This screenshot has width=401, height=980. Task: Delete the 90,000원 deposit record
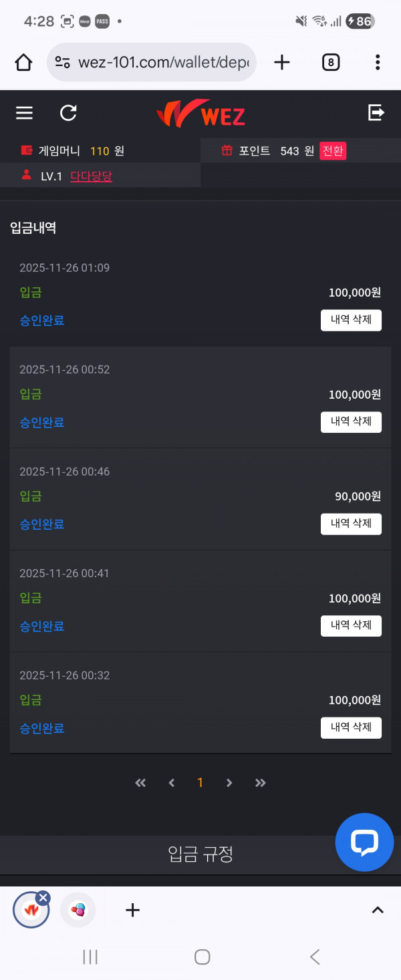(x=351, y=524)
